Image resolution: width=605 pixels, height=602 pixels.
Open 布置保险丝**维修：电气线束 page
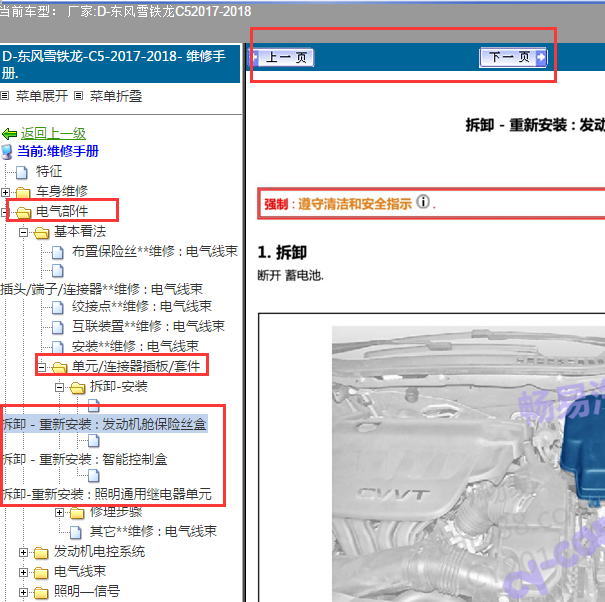click(155, 251)
